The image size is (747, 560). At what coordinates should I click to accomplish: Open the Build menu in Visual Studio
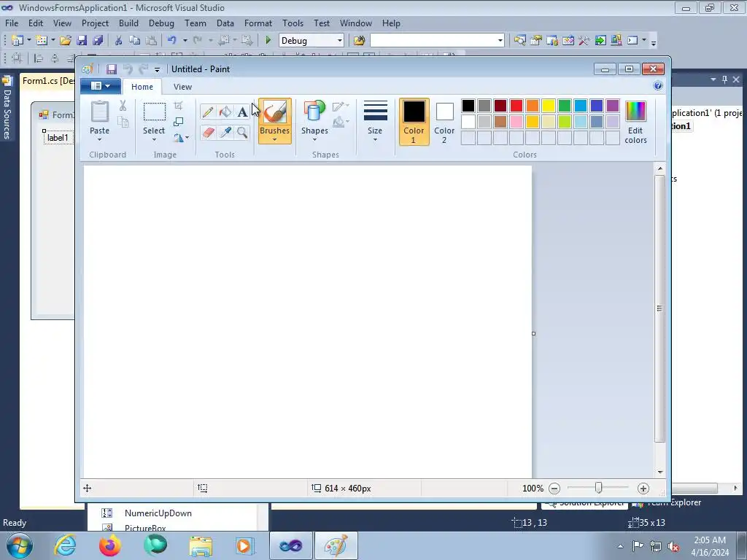click(x=128, y=23)
